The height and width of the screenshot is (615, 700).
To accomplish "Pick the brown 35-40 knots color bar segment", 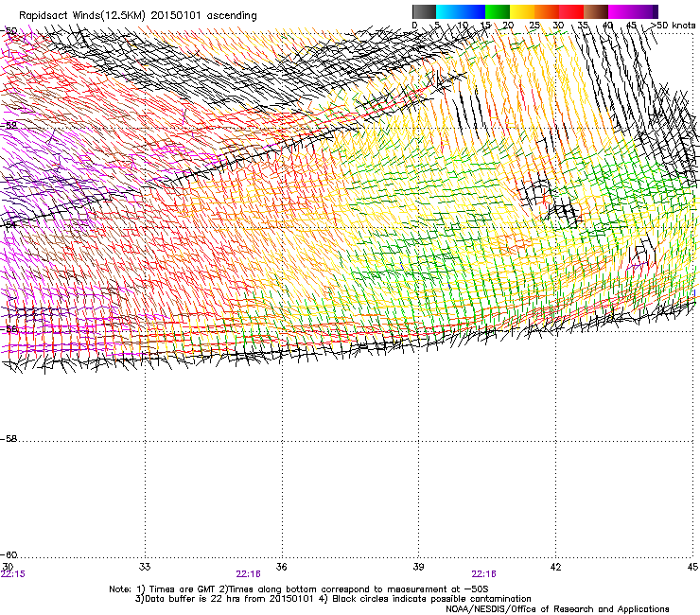I will pyautogui.click(x=596, y=11).
